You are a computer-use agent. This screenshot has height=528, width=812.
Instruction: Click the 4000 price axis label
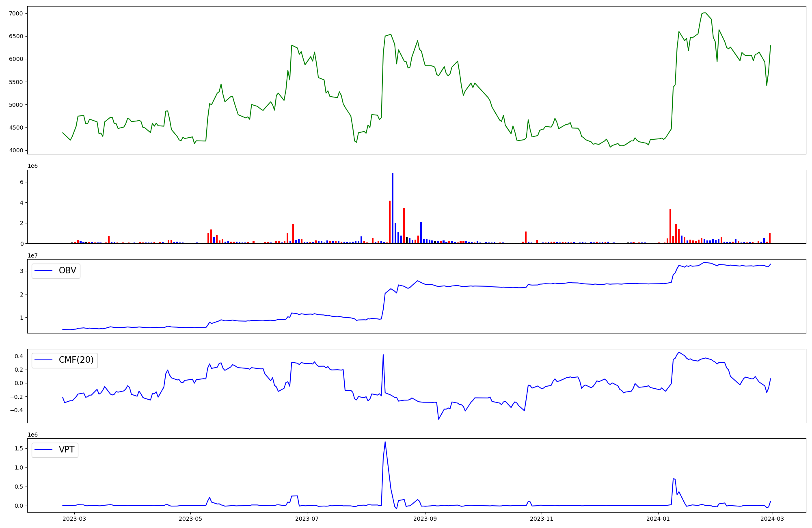click(x=17, y=150)
